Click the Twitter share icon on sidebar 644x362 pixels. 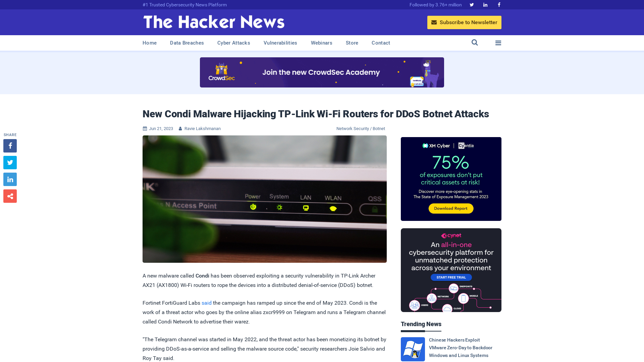10,162
